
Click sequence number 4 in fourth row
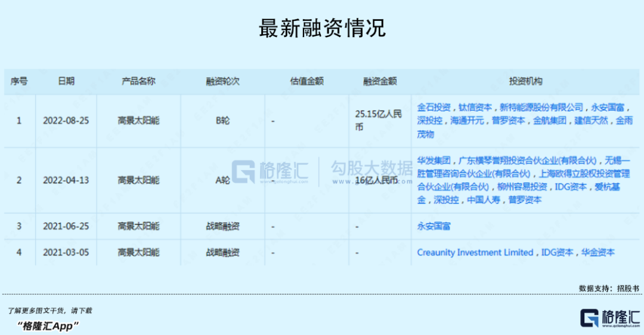pos(19,253)
